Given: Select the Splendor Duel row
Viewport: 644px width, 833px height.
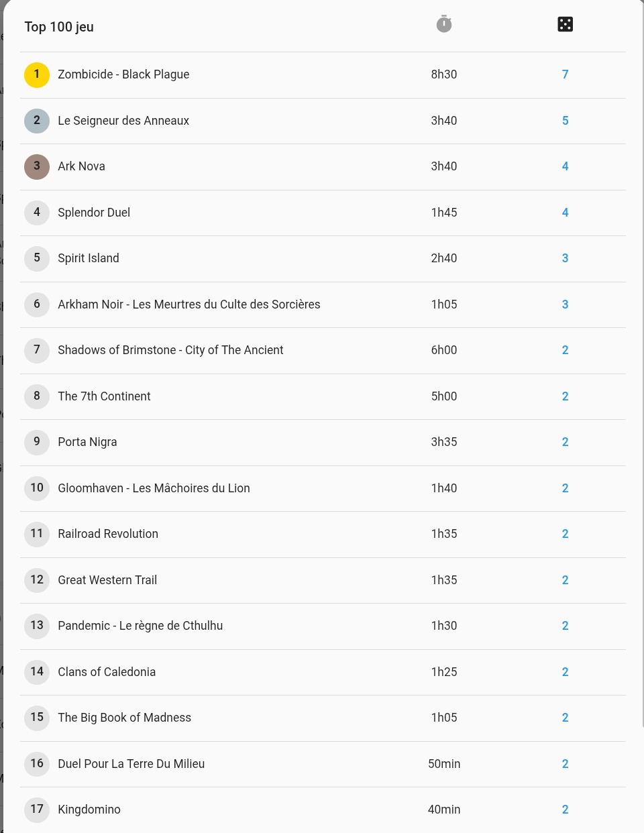Looking at the screenshot, I should coord(323,213).
